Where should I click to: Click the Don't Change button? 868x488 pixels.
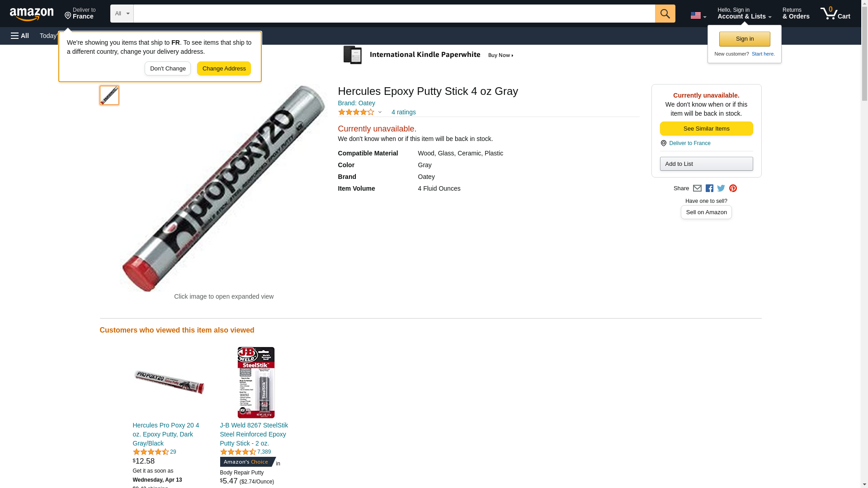coord(168,69)
